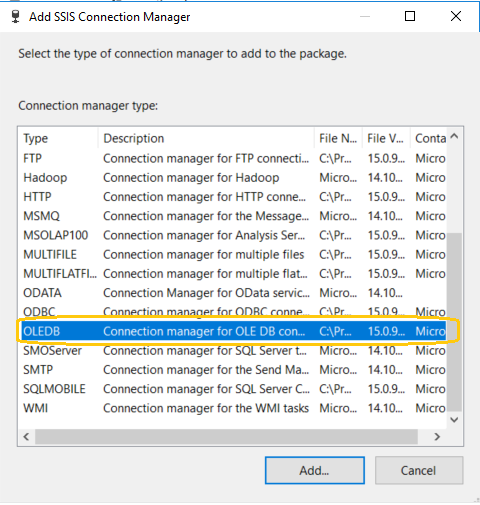
Task: Sort by the Description column header
Action: [x=206, y=138]
